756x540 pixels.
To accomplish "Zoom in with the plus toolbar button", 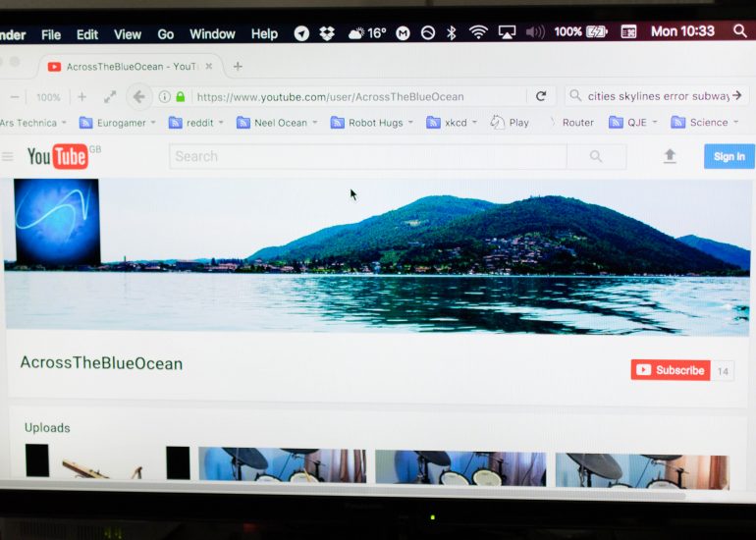I will click(x=81, y=97).
